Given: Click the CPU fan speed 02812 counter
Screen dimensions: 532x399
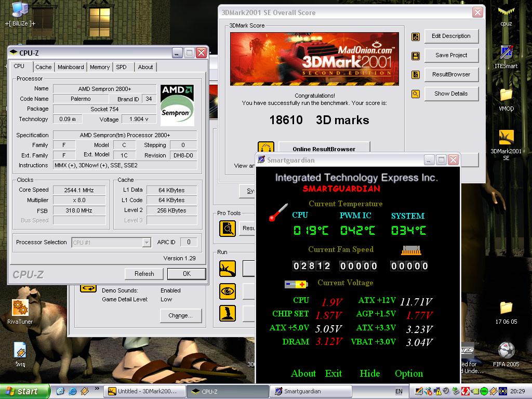Looking at the screenshot, I should pyautogui.click(x=312, y=265).
